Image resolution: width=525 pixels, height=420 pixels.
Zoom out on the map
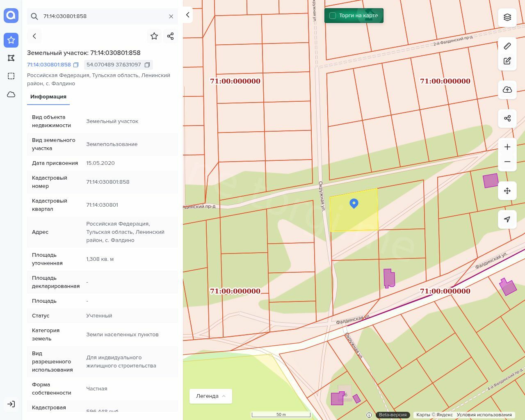click(507, 162)
